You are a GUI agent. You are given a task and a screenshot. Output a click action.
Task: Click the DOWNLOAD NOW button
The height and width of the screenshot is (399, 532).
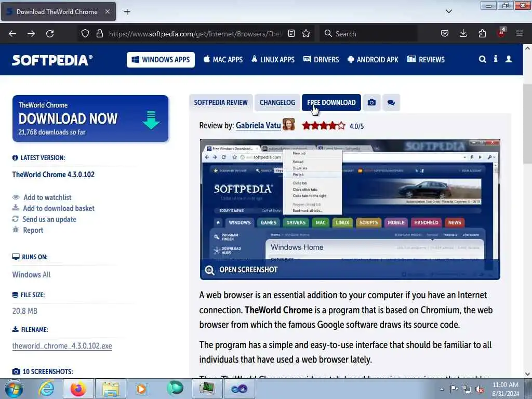[x=90, y=118]
